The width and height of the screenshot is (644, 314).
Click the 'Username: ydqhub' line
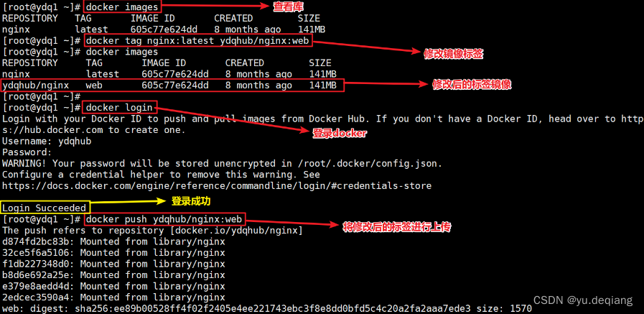tap(47, 141)
